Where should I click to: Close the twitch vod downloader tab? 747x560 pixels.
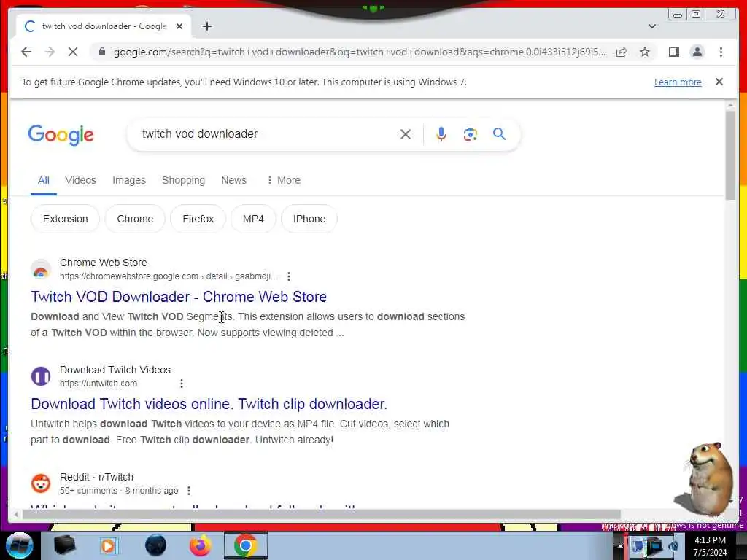pyautogui.click(x=179, y=26)
